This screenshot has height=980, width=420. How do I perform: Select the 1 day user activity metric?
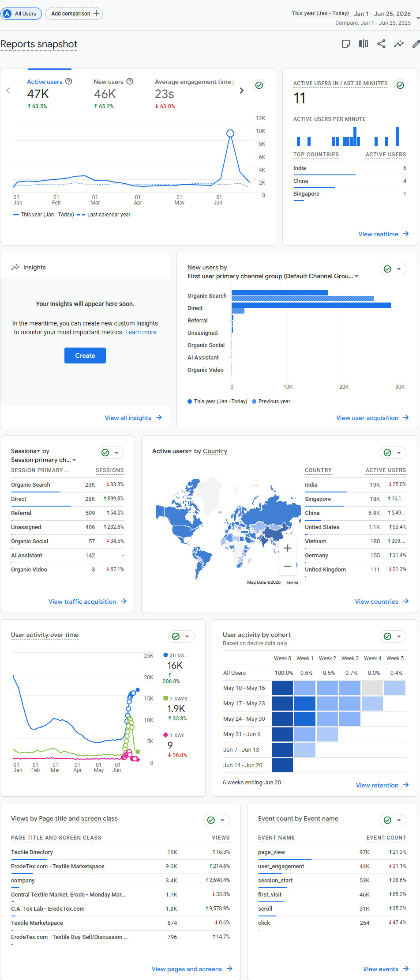[x=175, y=745]
